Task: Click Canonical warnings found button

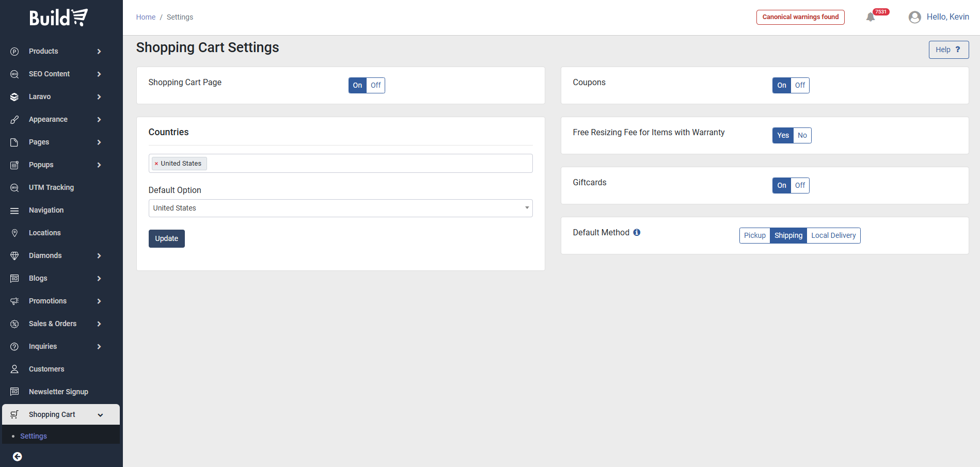Action: click(800, 17)
